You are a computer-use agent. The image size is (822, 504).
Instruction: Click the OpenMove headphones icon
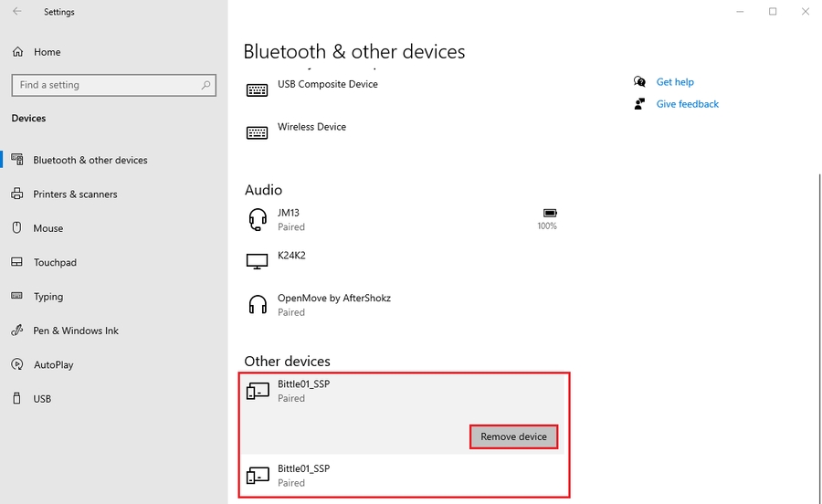click(x=257, y=304)
